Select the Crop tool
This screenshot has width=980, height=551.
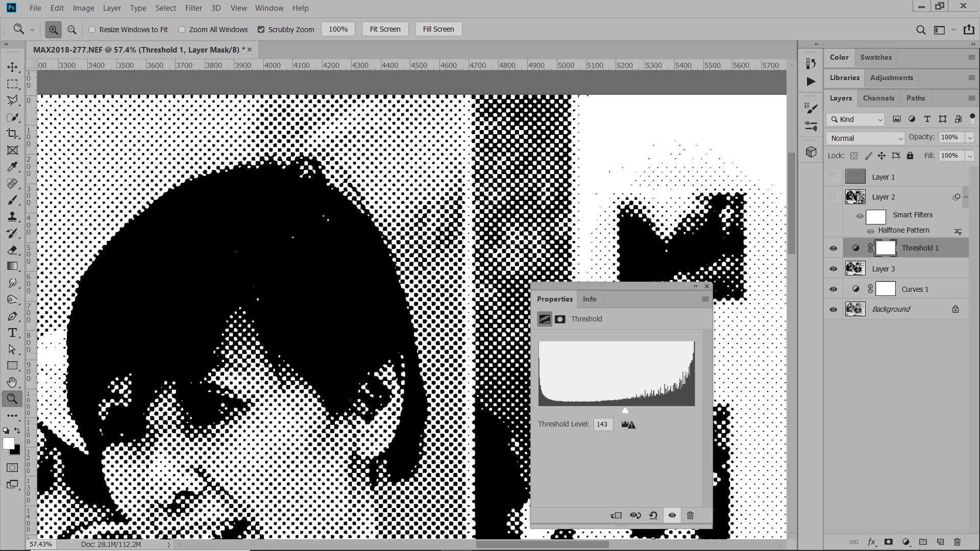pos(12,134)
